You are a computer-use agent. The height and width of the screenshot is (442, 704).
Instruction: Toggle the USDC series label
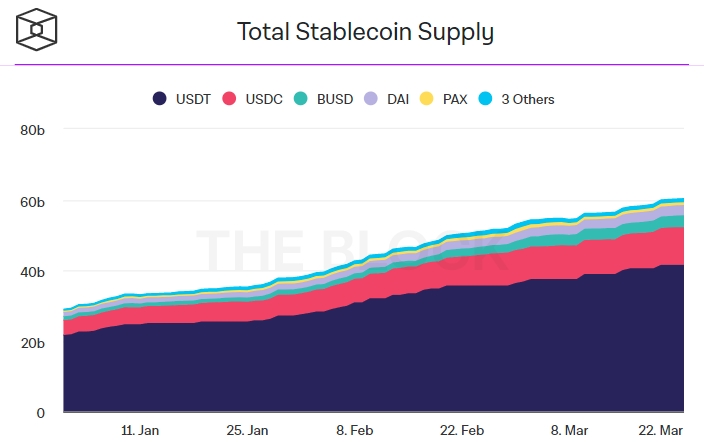coord(262,99)
